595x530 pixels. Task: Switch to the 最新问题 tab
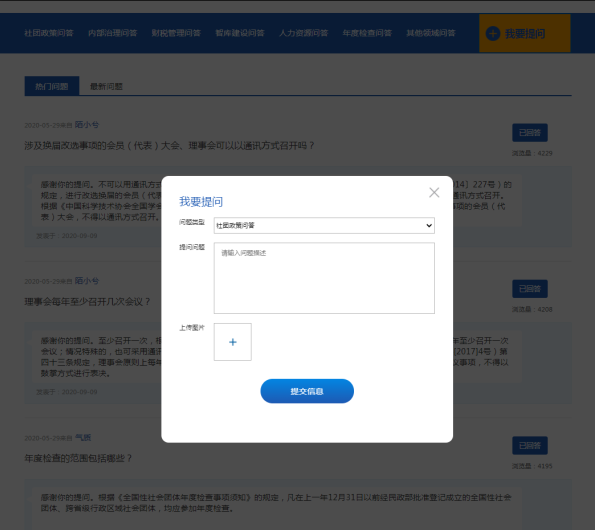[x=106, y=86]
